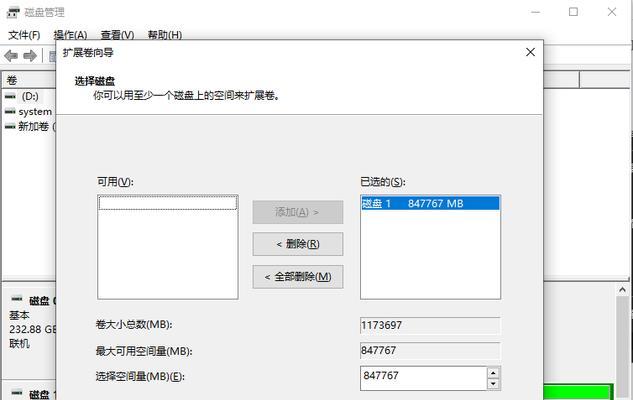633x400 pixels.
Task: Open the 文件(F) menu
Action: [x=24, y=35]
